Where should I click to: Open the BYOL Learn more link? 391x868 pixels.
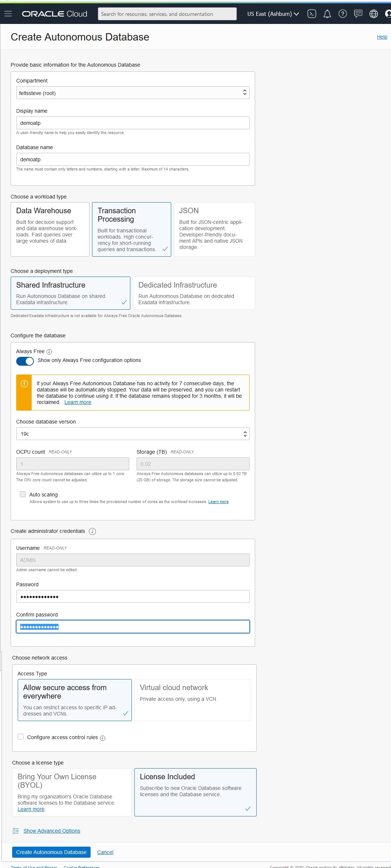[31, 809]
